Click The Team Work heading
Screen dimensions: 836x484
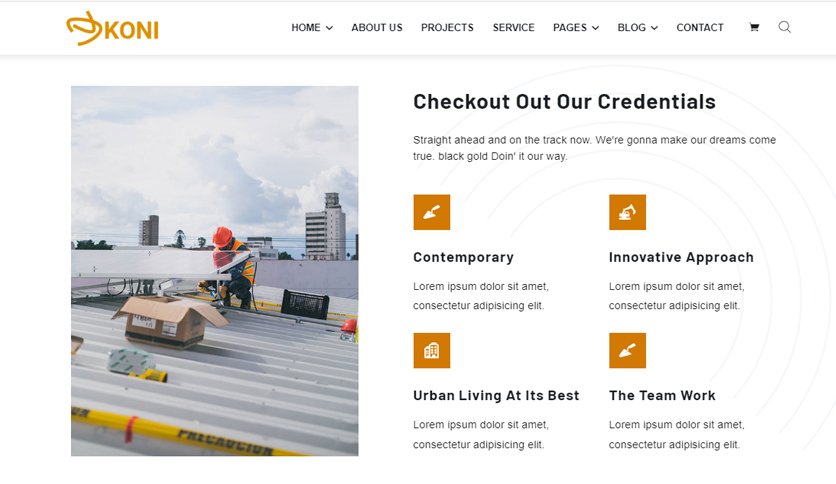tap(662, 396)
